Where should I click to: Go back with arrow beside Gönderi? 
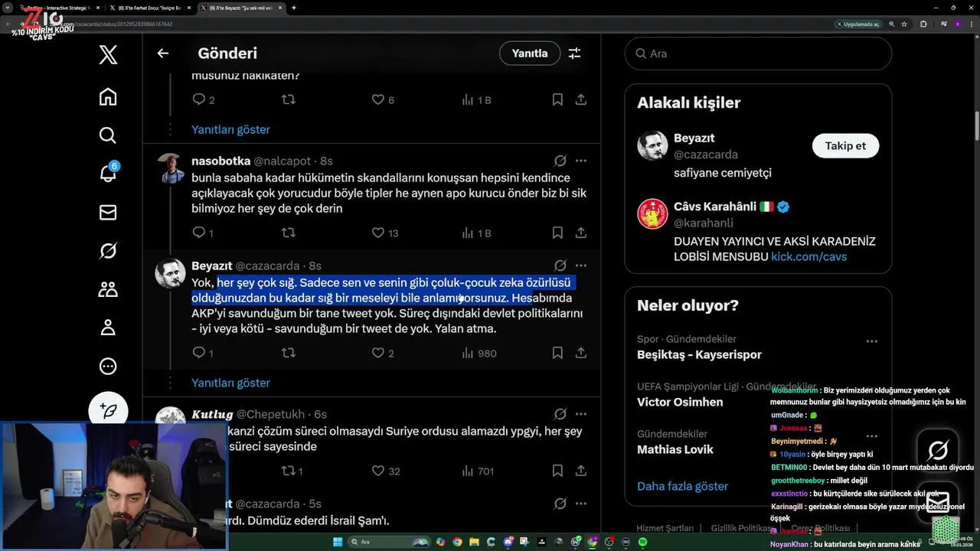pos(162,54)
